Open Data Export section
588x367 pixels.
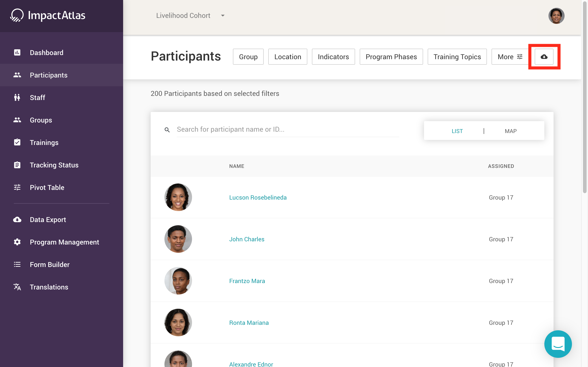48,220
